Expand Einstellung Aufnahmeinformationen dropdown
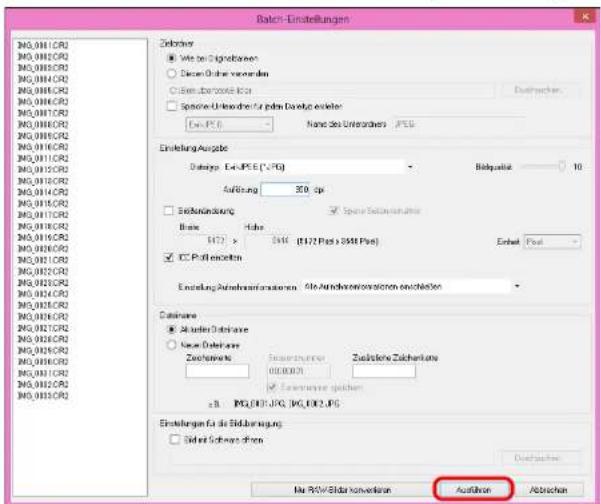Screen dimensions: 601x504 pyautogui.click(x=412, y=287)
